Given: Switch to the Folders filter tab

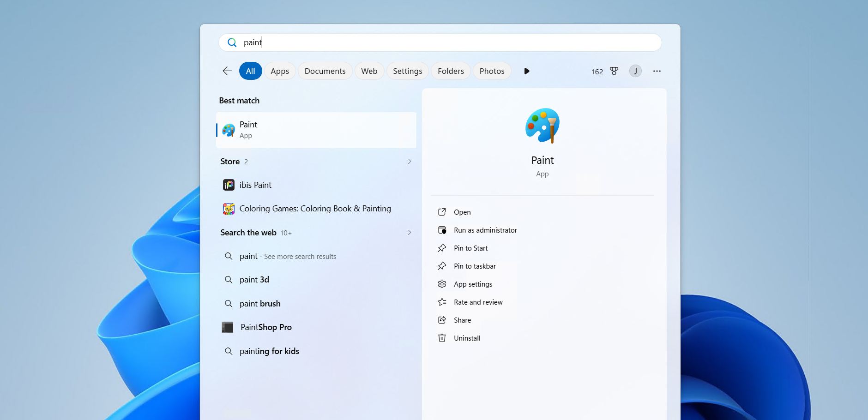Looking at the screenshot, I should (x=451, y=71).
